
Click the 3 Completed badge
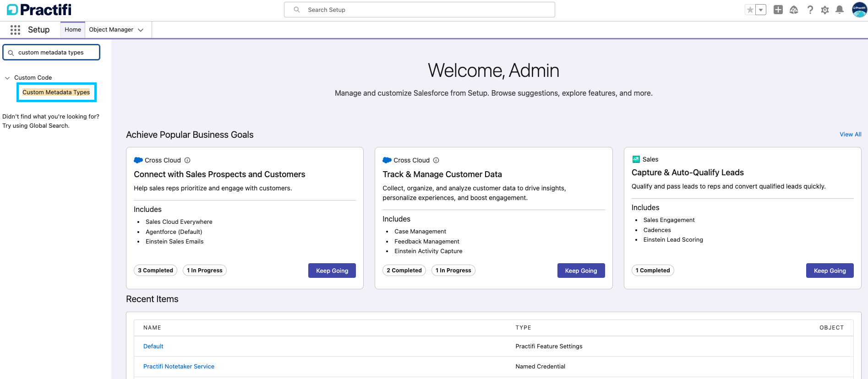pos(156,271)
